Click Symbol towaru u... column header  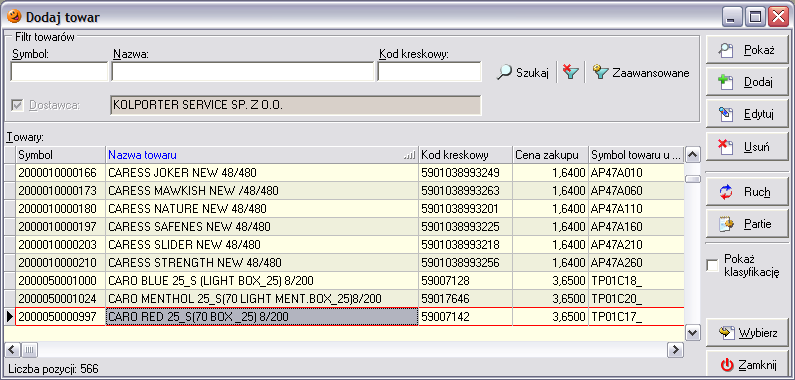(x=636, y=155)
